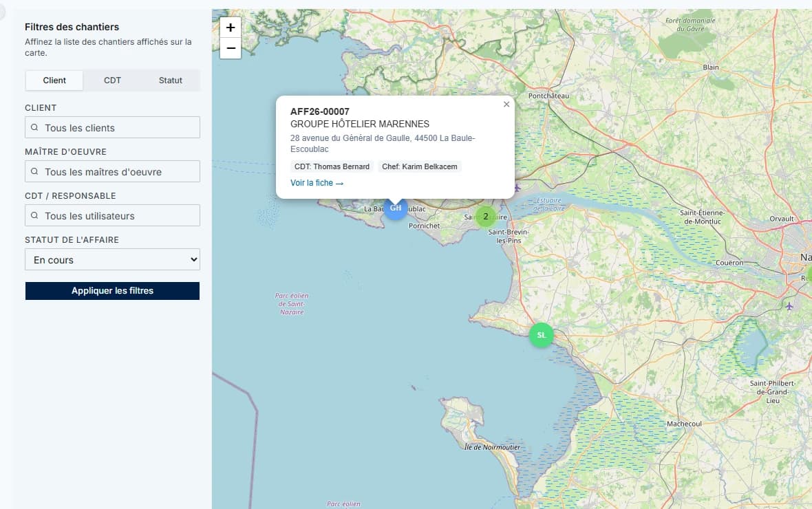This screenshot has width=812, height=509.
Task: Click Appliquer les filtres button
Action: 112,291
